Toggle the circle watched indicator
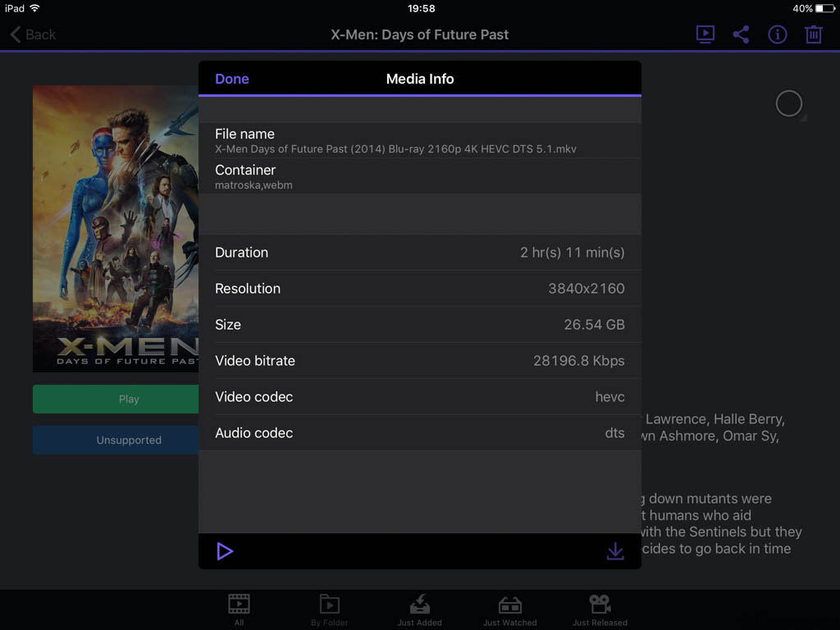This screenshot has height=630, width=840. [788, 103]
